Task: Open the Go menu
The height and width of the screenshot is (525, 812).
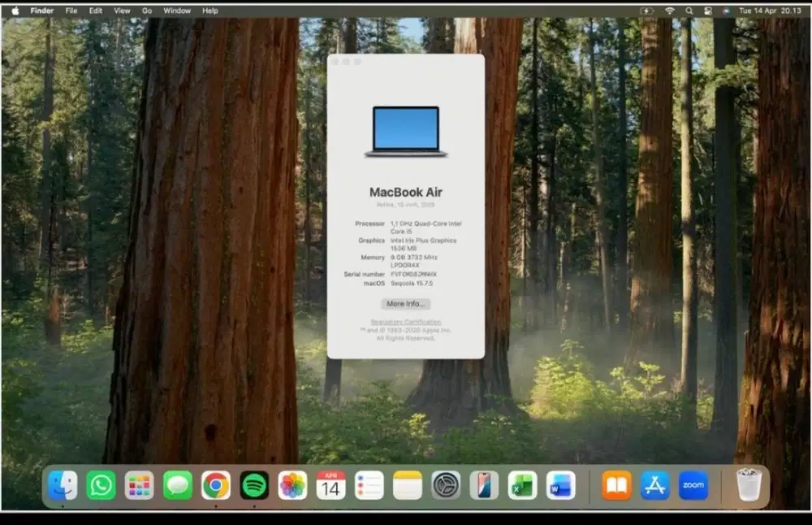Action: click(x=147, y=11)
